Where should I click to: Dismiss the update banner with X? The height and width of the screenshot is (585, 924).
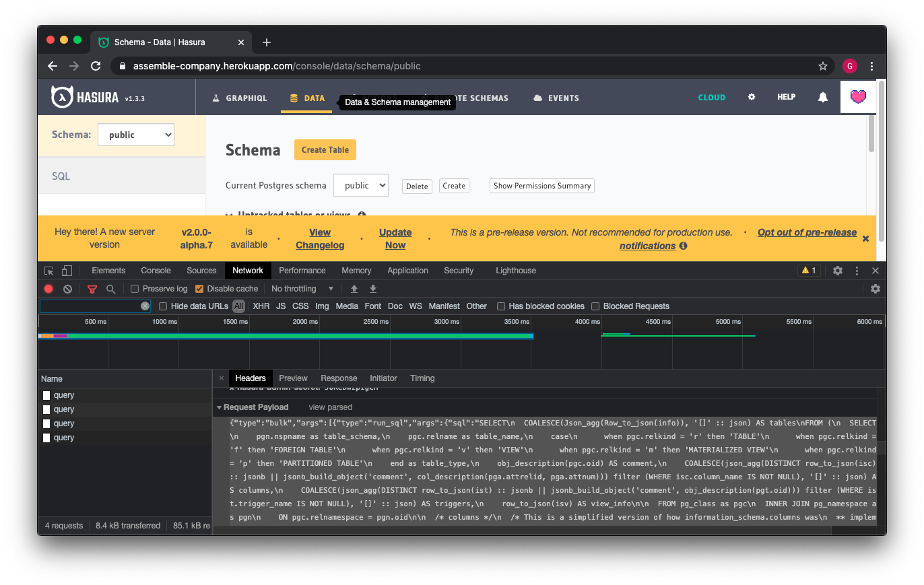pos(865,238)
